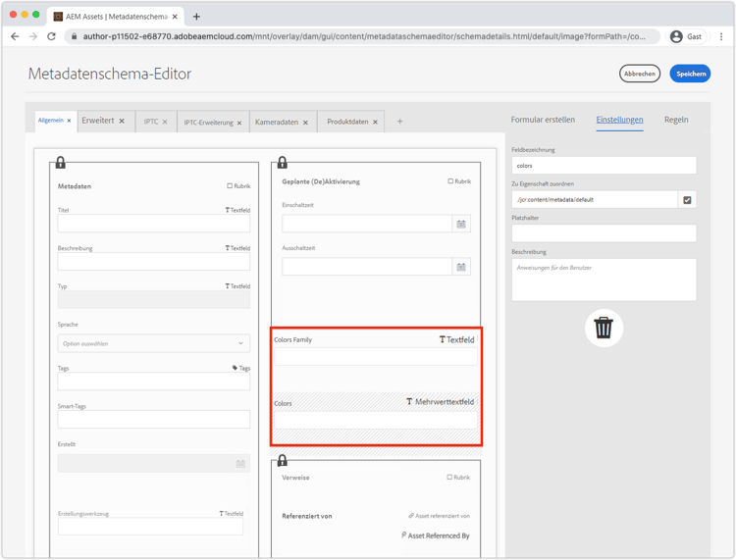Click the Tags input field
The image size is (736, 560).
tap(153, 382)
